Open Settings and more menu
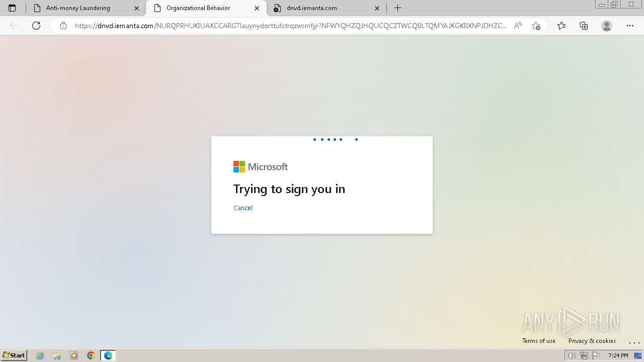The width and height of the screenshot is (644, 362). click(x=630, y=26)
